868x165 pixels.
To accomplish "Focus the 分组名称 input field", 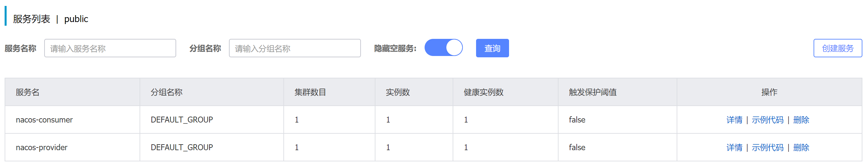I will (295, 48).
